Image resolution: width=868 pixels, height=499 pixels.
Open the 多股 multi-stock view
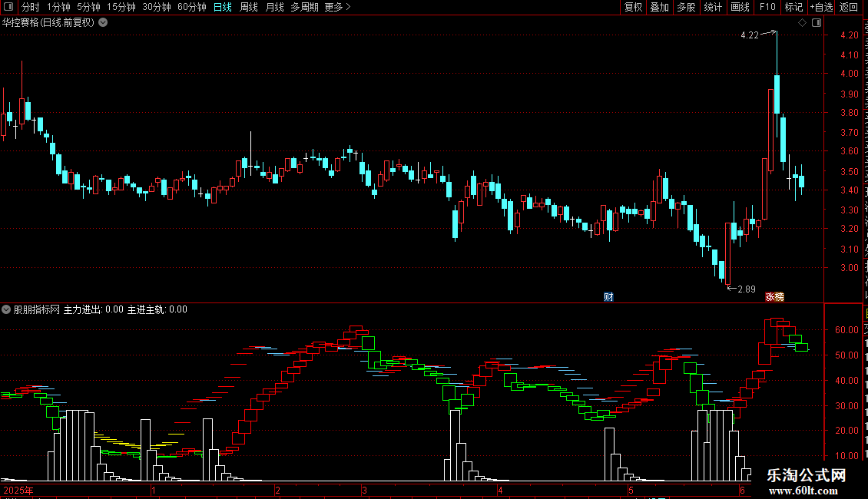coord(686,7)
